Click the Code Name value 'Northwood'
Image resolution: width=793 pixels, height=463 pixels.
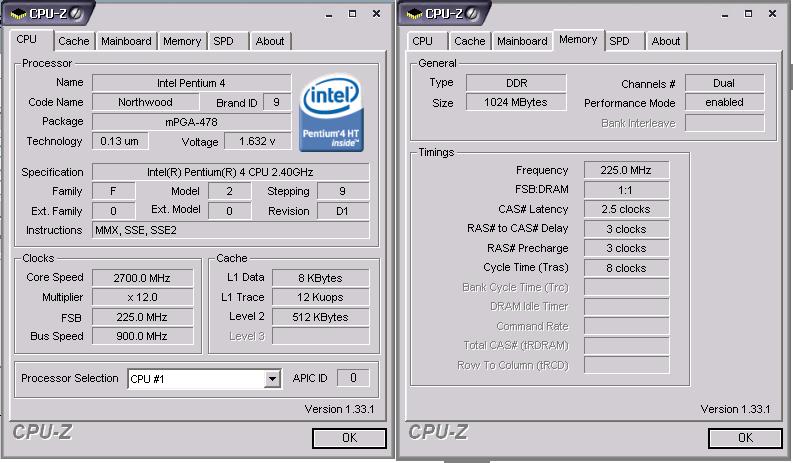[145, 102]
